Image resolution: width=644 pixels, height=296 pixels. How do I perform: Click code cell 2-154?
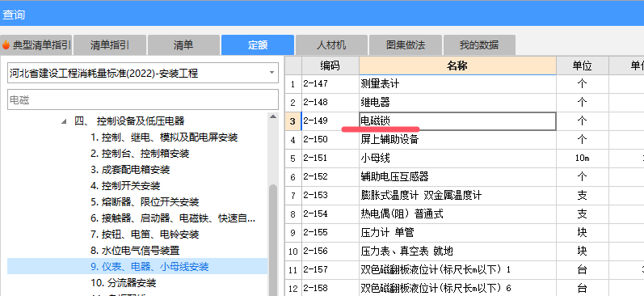(330, 214)
